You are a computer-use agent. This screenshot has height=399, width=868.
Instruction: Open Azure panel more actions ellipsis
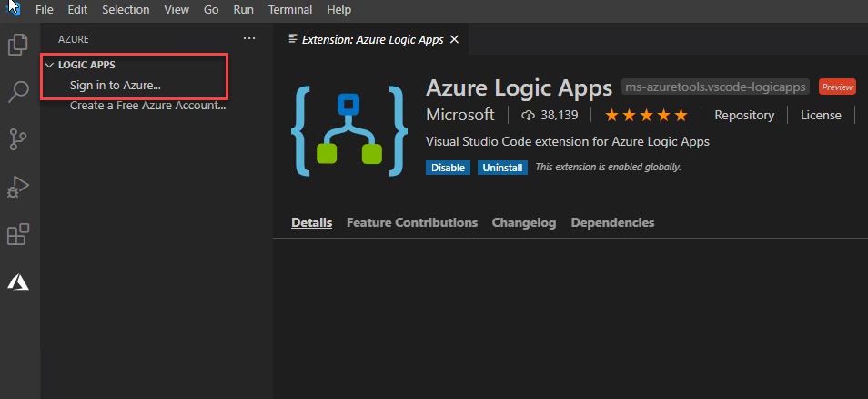249,39
